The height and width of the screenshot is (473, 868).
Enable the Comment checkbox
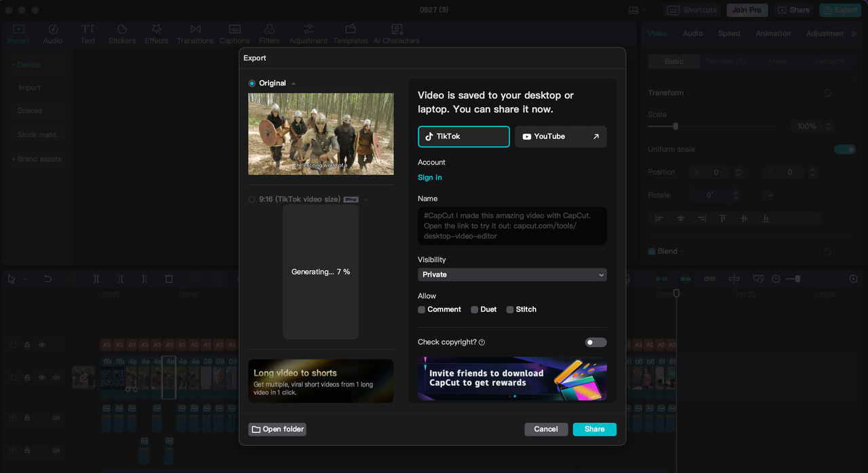click(422, 310)
